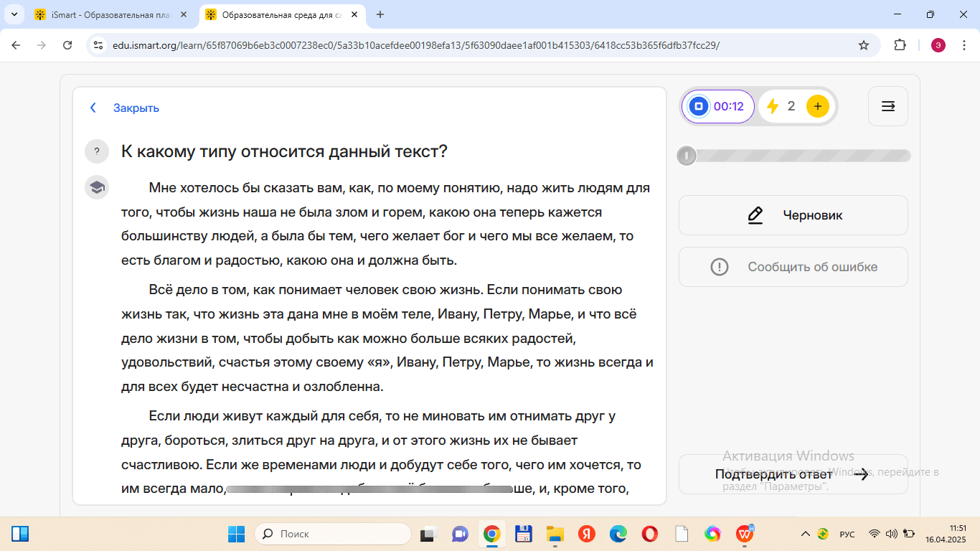Expand the tab search dropdown
The height and width of the screenshot is (551, 980).
pos(14,14)
